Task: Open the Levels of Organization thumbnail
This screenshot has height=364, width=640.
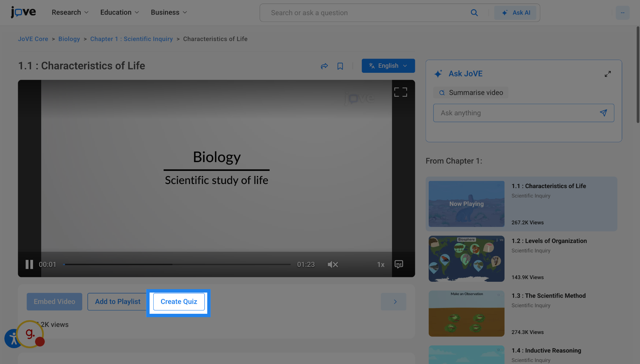Action: click(466, 259)
